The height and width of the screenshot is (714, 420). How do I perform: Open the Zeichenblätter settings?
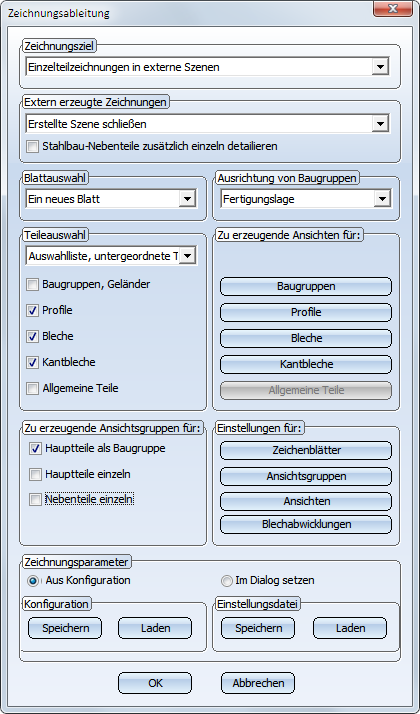(x=306, y=450)
